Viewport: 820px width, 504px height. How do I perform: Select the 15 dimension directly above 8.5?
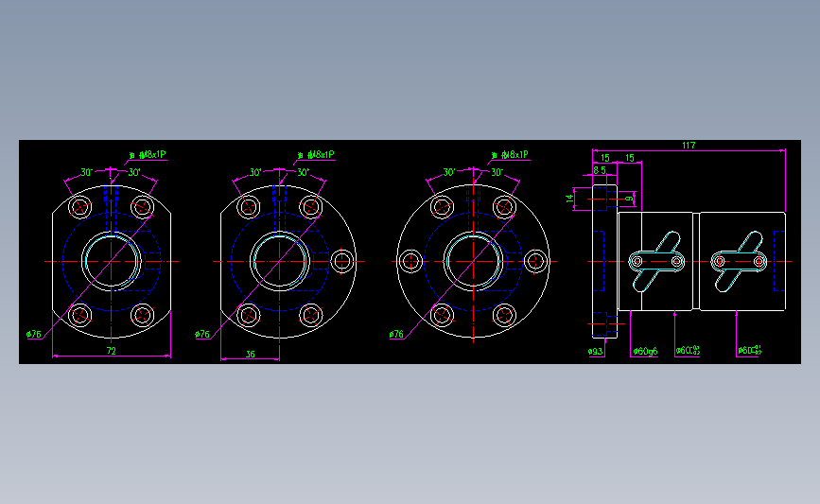(x=605, y=158)
